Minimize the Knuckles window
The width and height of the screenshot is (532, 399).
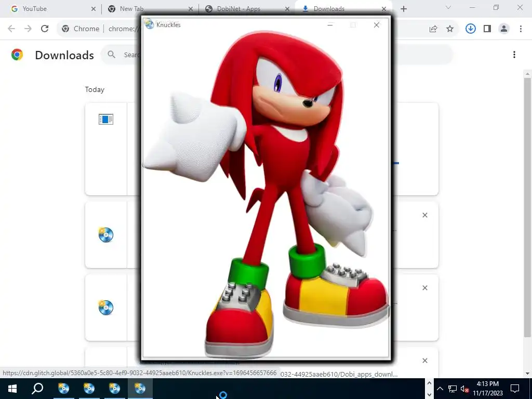[330, 25]
